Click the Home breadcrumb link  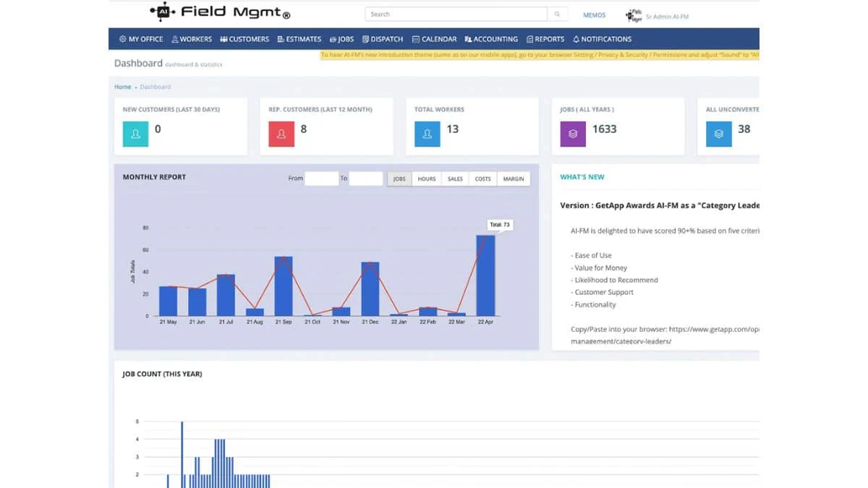(123, 87)
